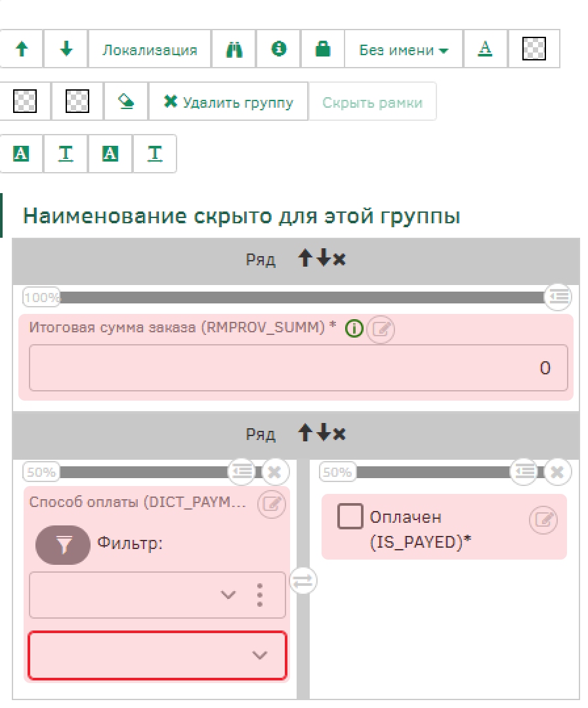The height and width of the screenshot is (708, 588).
Task: Open three-dot menu in filter field
Action: (x=260, y=595)
